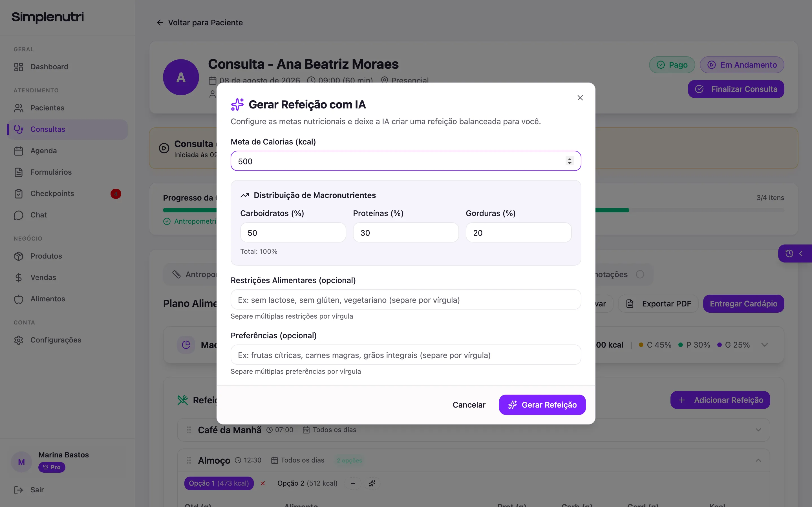812x507 pixels.
Task: Expand the macros summary chevron
Action: click(x=764, y=345)
